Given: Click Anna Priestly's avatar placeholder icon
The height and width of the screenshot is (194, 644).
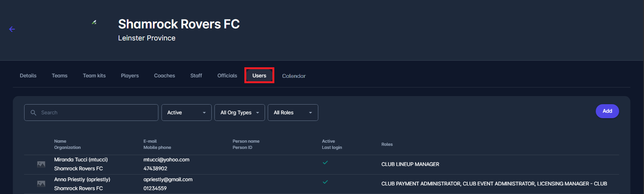Looking at the screenshot, I should (x=41, y=184).
